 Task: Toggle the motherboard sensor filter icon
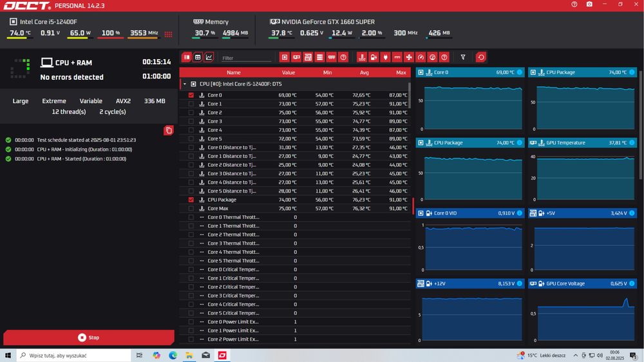coord(308,57)
